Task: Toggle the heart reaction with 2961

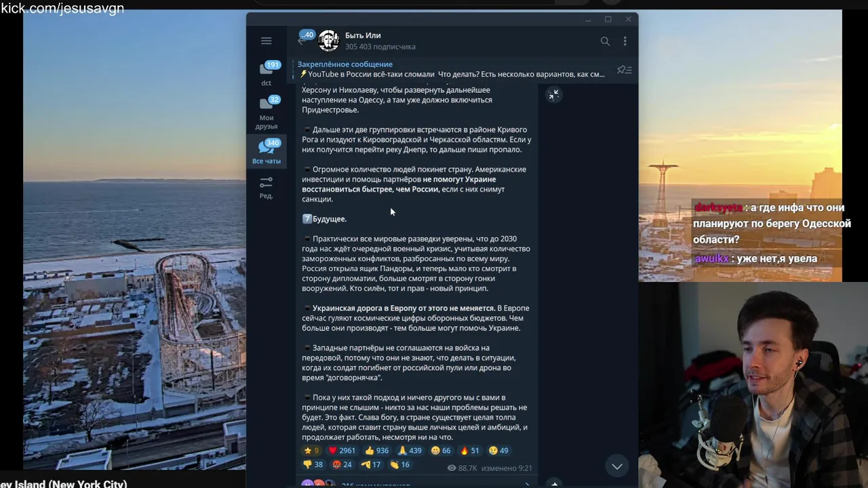Action: (x=342, y=450)
